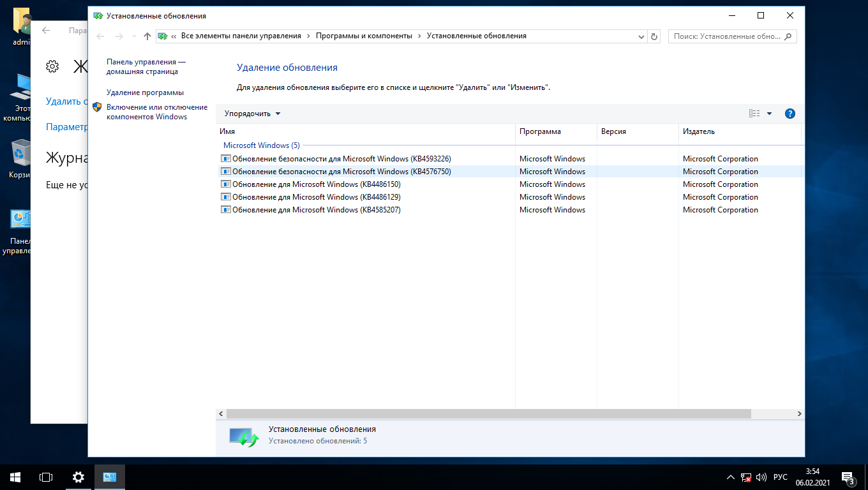Click Settings gear on the taskbar
The width and height of the screenshot is (868, 490).
[x=78, y=477]
